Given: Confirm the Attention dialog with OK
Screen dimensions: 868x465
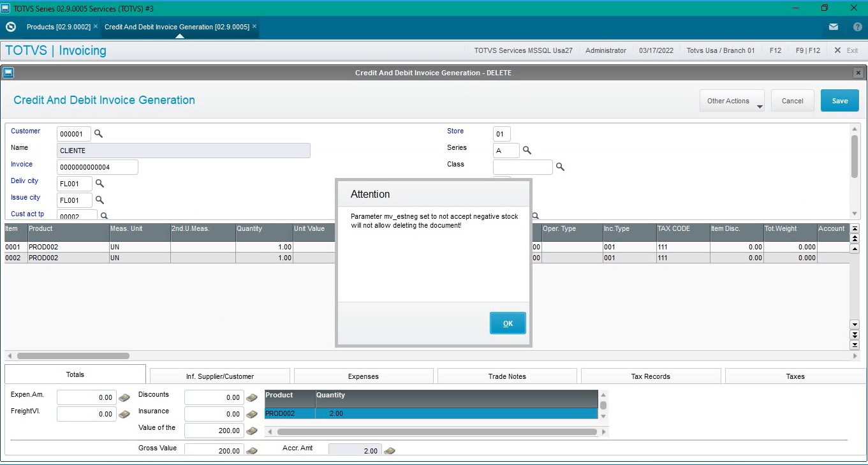Looking at the screenshot, I should click(x=508, y=323).
